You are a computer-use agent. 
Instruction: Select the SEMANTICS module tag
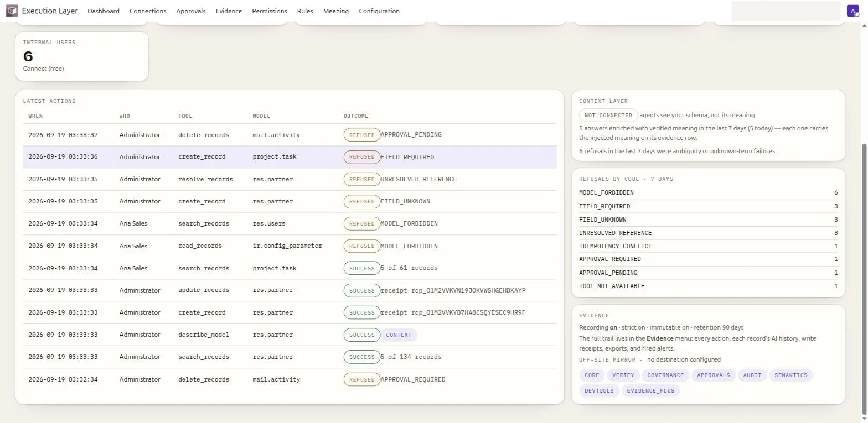(x=791, y=375)
